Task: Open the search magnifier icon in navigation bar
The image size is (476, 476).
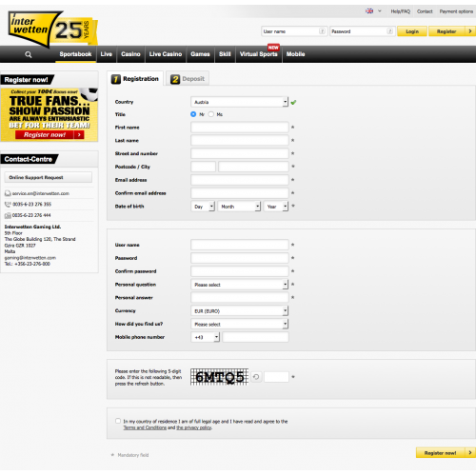Action: coord(29,54)
